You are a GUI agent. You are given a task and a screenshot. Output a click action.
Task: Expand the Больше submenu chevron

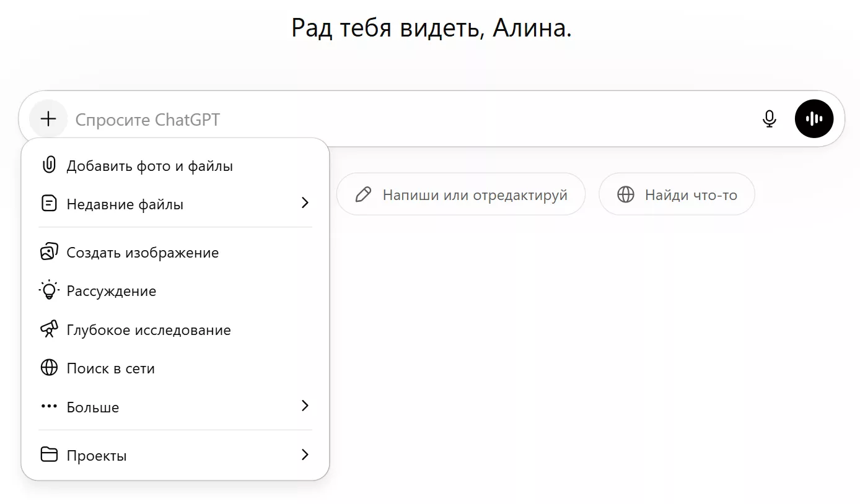coord(305,406)
